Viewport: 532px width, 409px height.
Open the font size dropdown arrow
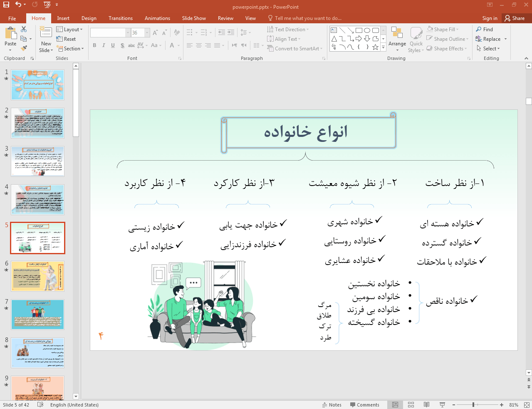[x=147, y=32]
